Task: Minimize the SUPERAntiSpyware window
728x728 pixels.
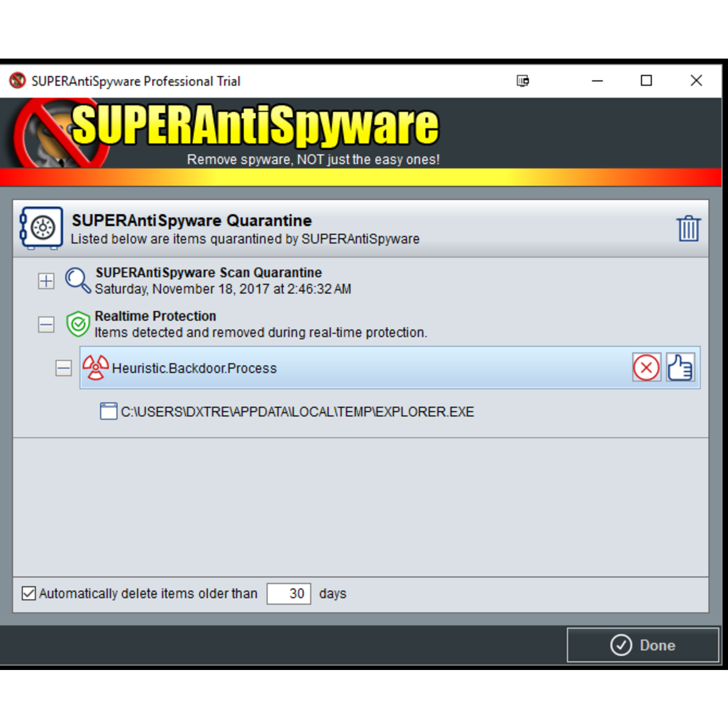Action: pyautogui.click(x=597, y=81)
